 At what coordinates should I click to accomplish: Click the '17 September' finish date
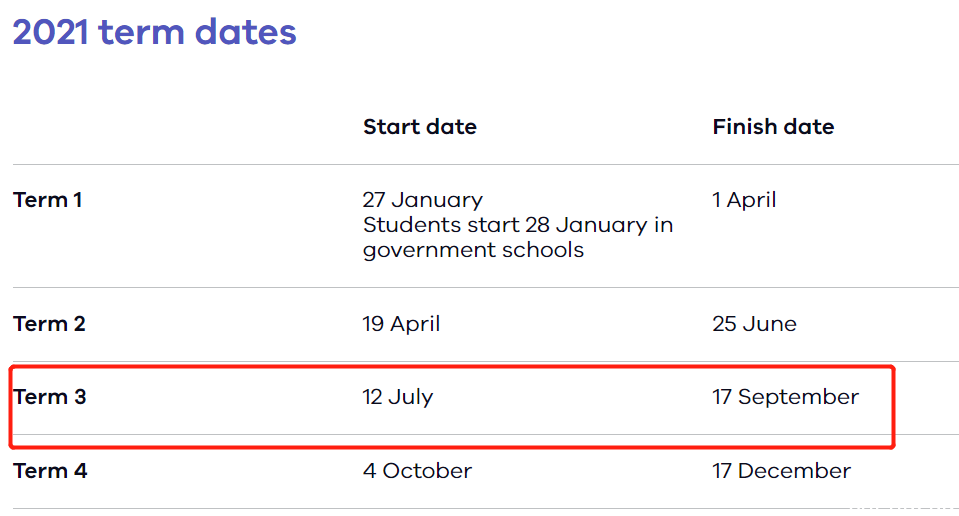coord(784,397)
